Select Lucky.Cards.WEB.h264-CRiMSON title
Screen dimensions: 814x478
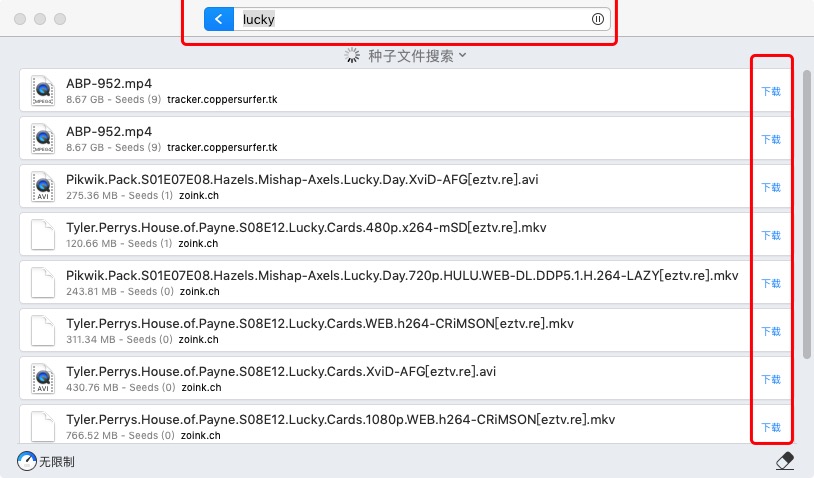(320, 324)
